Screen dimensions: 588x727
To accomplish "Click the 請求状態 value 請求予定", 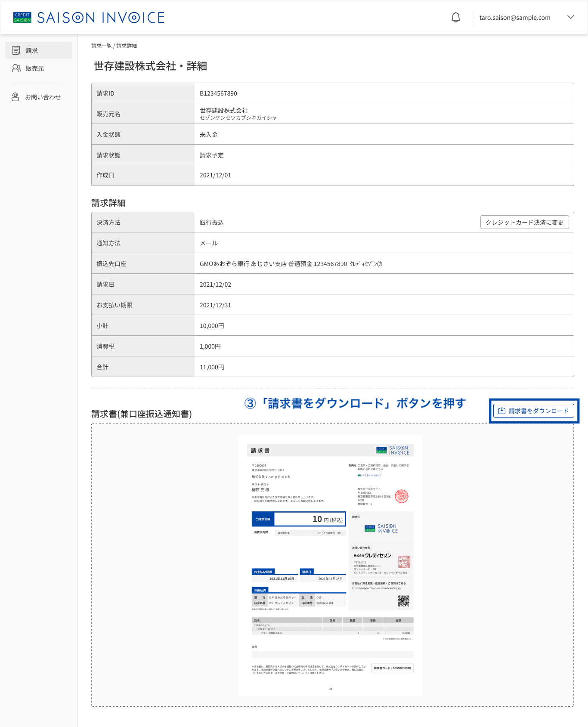I will (212, 155).
